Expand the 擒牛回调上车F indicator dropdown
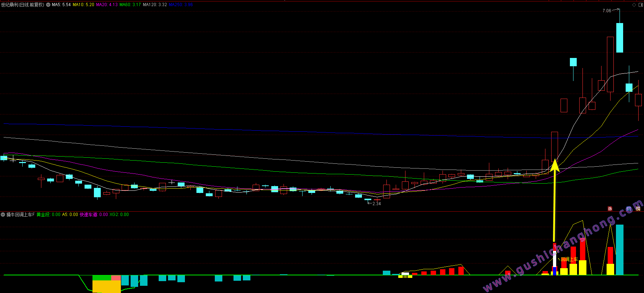Viewport: 644px width, 293px height. pyautogui.click(x=3, y=215)
